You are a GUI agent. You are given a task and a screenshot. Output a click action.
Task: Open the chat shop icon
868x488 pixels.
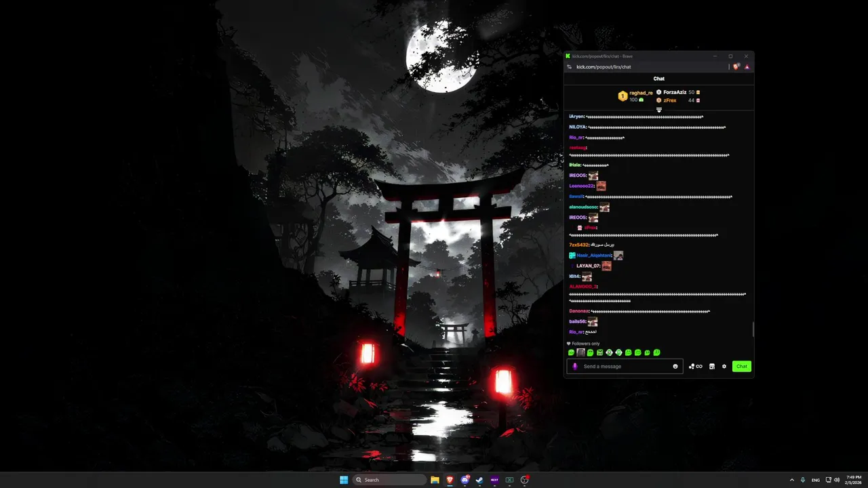[x=711, y=366]
